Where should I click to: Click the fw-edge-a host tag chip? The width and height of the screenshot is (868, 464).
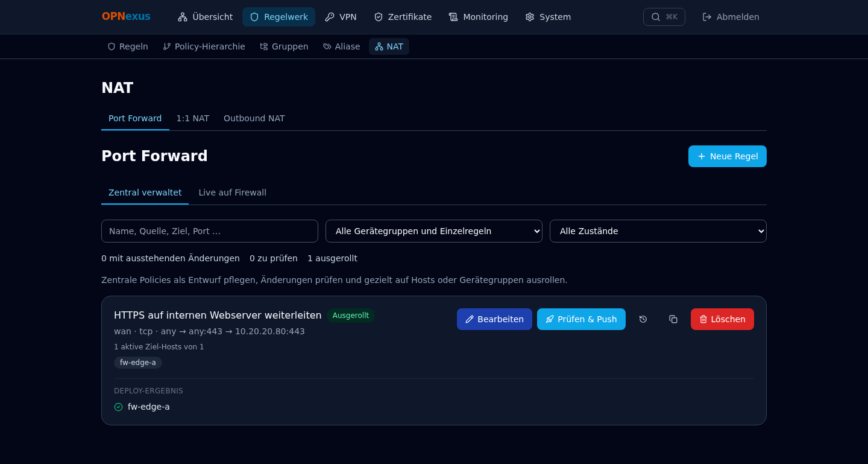pyautogui.click(x=138, y=363)
